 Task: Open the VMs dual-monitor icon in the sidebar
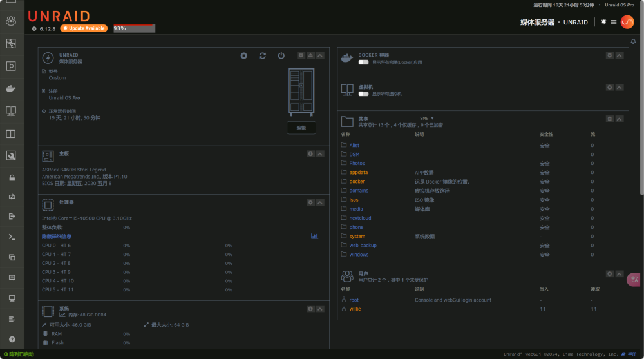[x=11, y=111]
